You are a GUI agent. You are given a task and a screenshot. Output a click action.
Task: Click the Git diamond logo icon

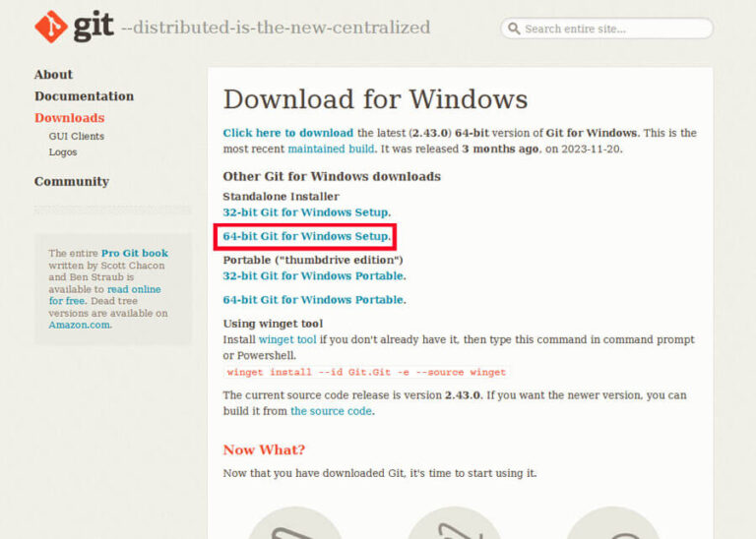[x=50, y=27]
